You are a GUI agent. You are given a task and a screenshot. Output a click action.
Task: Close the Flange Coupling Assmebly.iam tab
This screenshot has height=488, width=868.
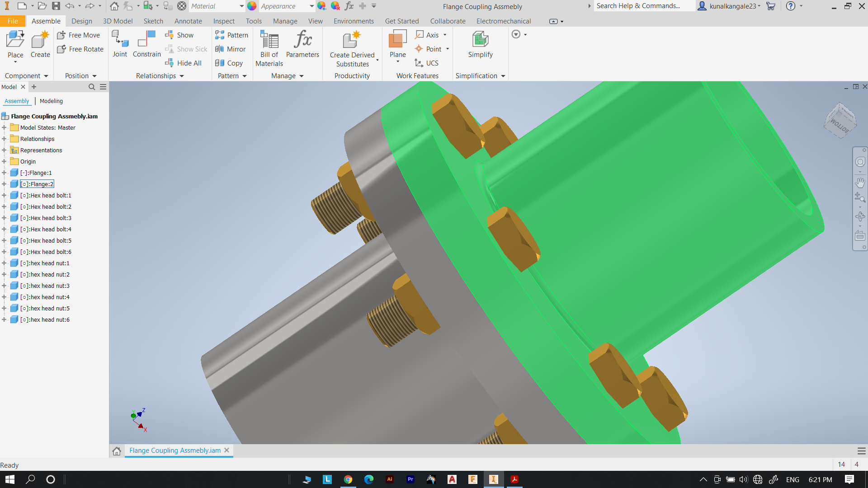[x=226, y=450]
